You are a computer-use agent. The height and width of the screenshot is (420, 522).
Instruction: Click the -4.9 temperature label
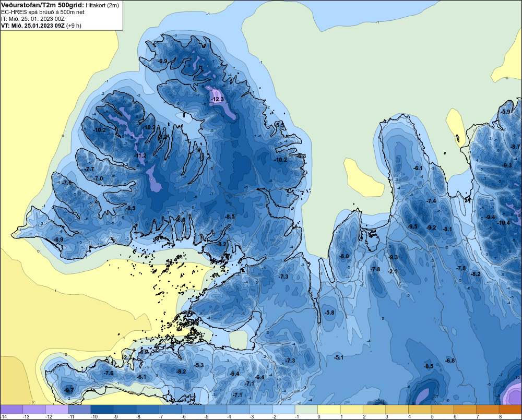click(144, 352)
